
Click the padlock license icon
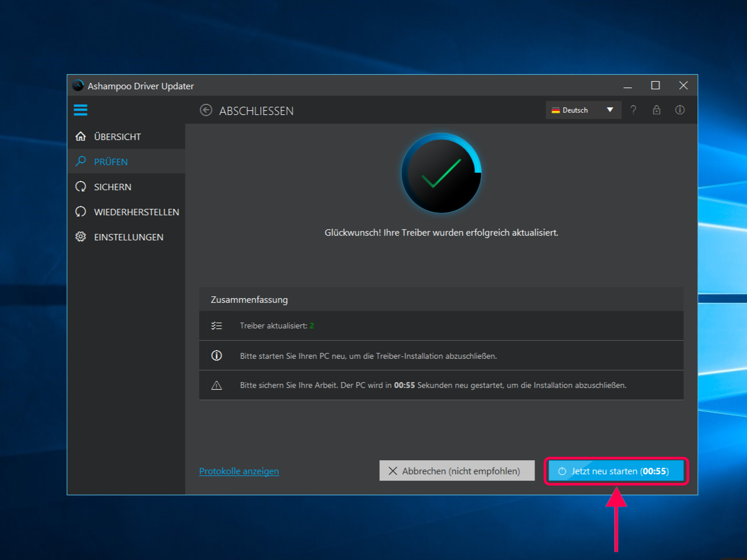[657, 110]
